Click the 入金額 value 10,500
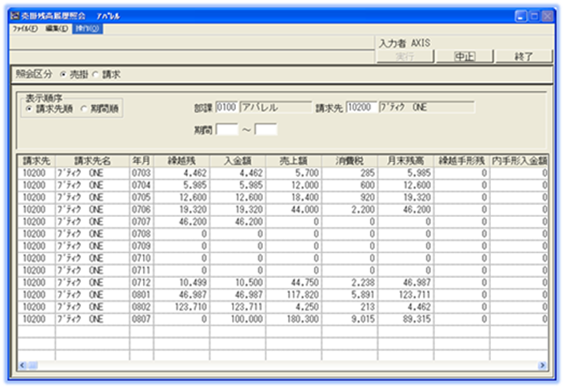This screenshot has width=564, height=388. click(238, 283)
